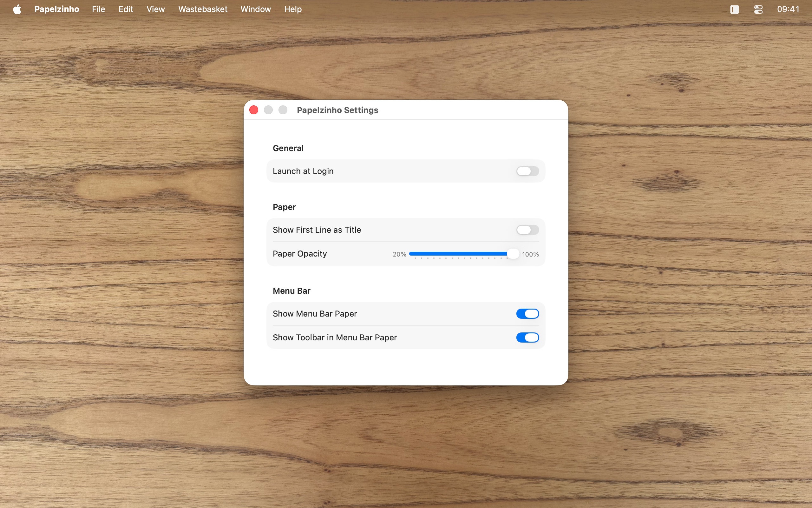Click the Menu Bar section heading
Screen dimensions: 812x508
291,291
